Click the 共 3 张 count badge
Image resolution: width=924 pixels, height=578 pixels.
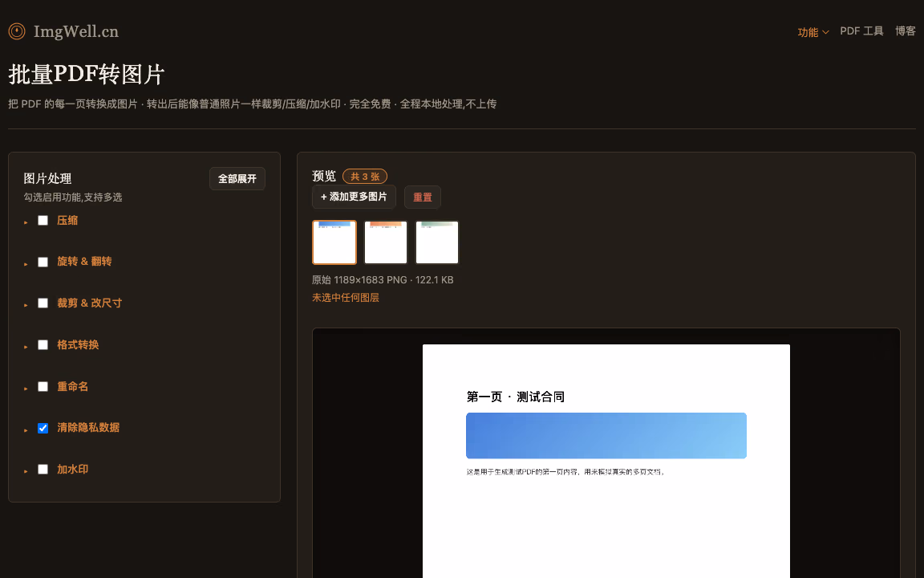click(x=365, y=177)
